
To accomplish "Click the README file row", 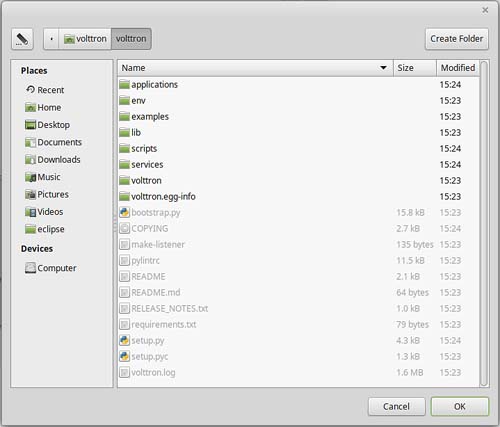I will coord(299,276).
